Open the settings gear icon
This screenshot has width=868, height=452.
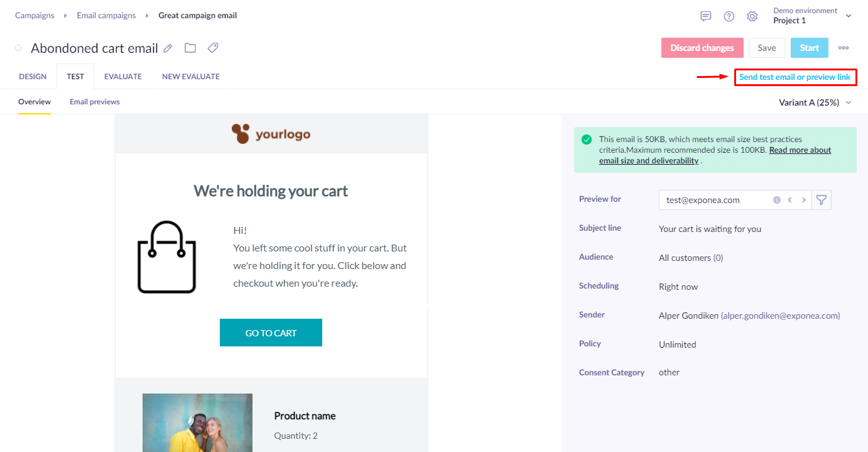click(x=752, y=16)
